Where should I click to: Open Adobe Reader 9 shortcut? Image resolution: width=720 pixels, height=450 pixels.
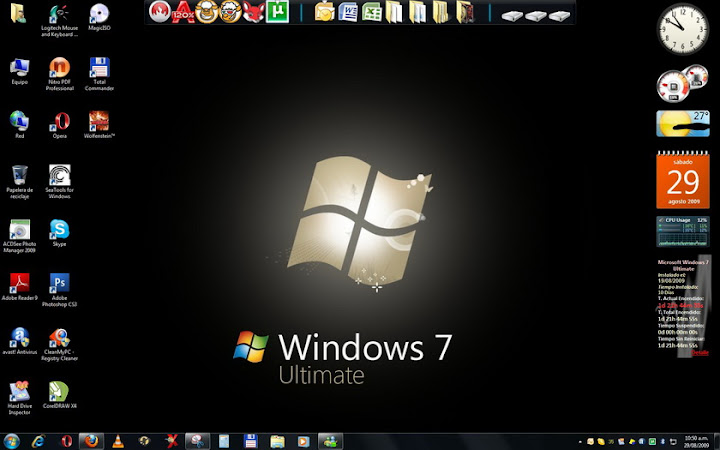[x=20, y=287]
